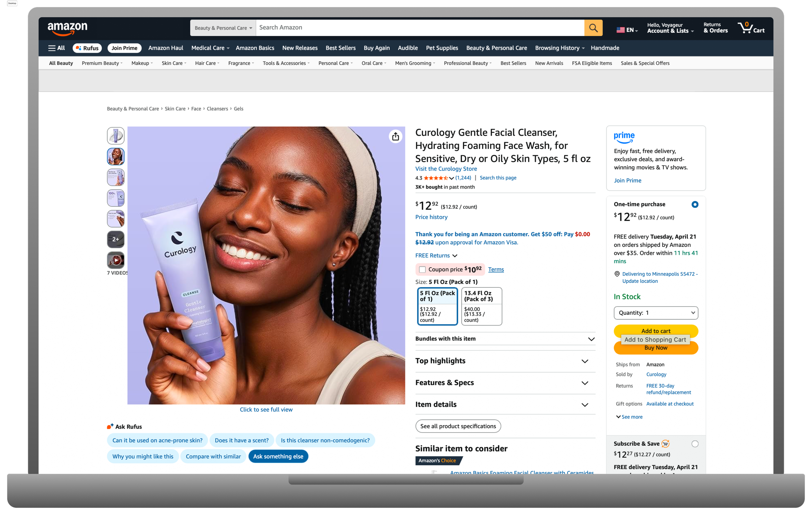Select the 13.4 Fl Oz size swatch
Screen dimensions: 812x515
pos(481,306)
